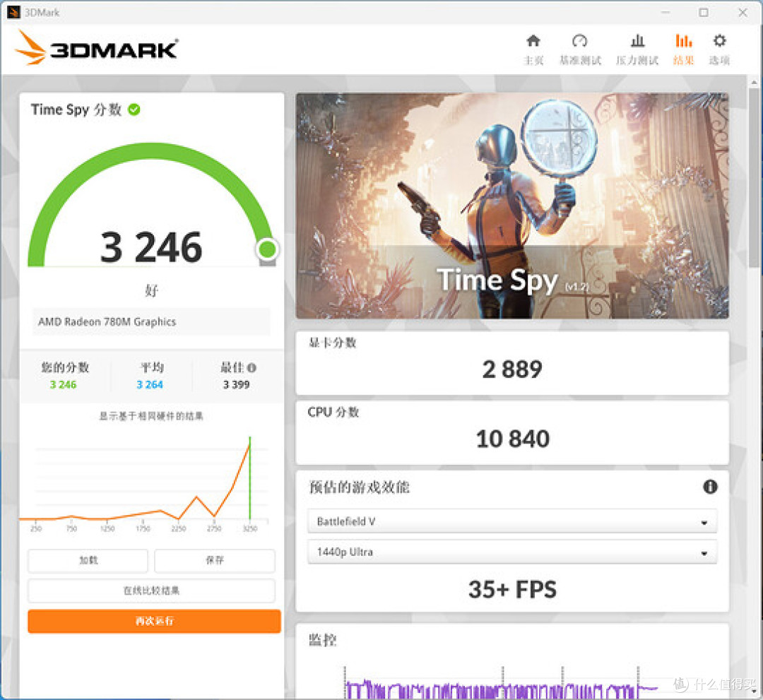Expand the Battlefield V game dropdown
This screenshot has width=763, height=700.
pyautogui.click(x=512, y=521)
